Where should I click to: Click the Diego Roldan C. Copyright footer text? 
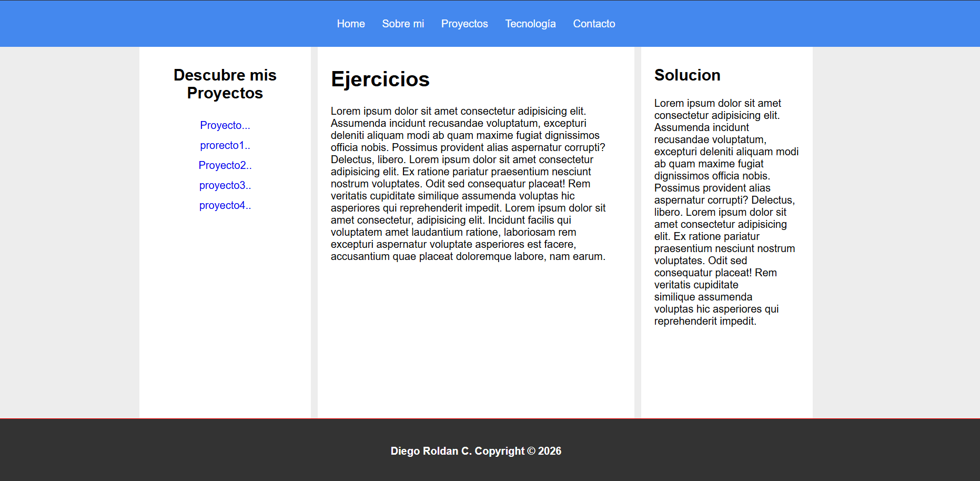(x=476, y=451)
